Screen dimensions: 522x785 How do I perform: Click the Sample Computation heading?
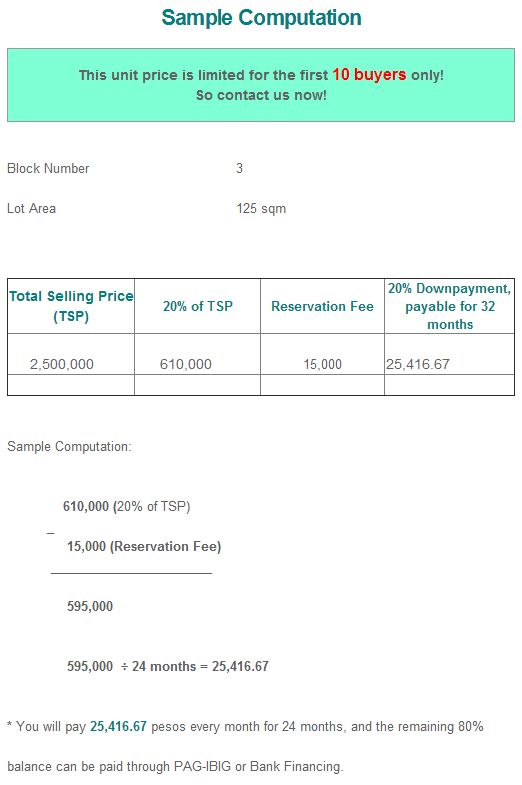pos(261,18)
